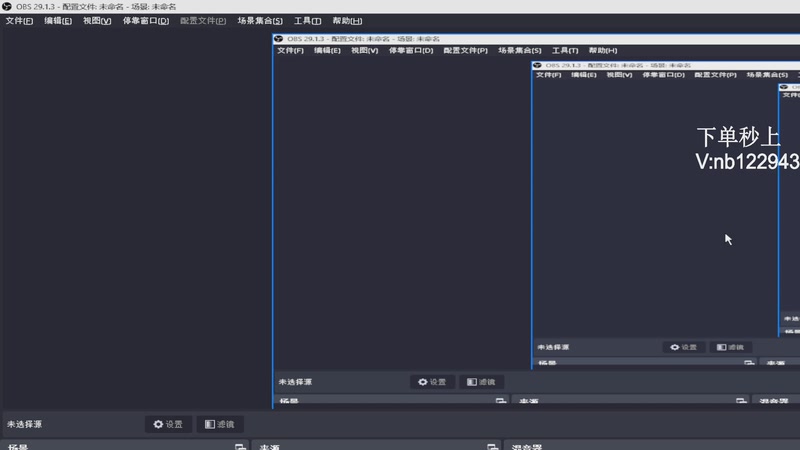Image resolution: width=800 pixels, height=450 pixels.
Task: Open 编辑(E) menu in second nested window
Action: click(584, 75)
